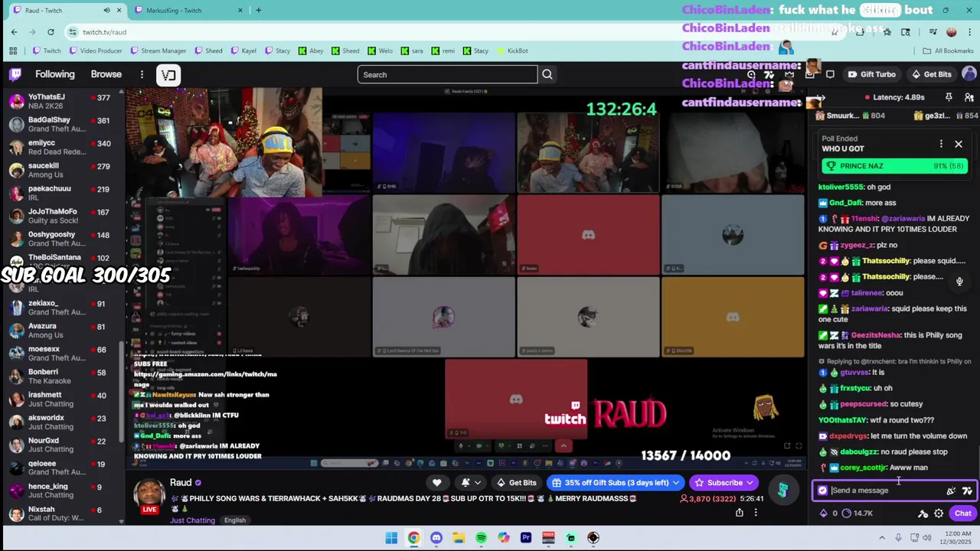Focus the Twitch Search field

pyautogui.click(x=448, y=74)
